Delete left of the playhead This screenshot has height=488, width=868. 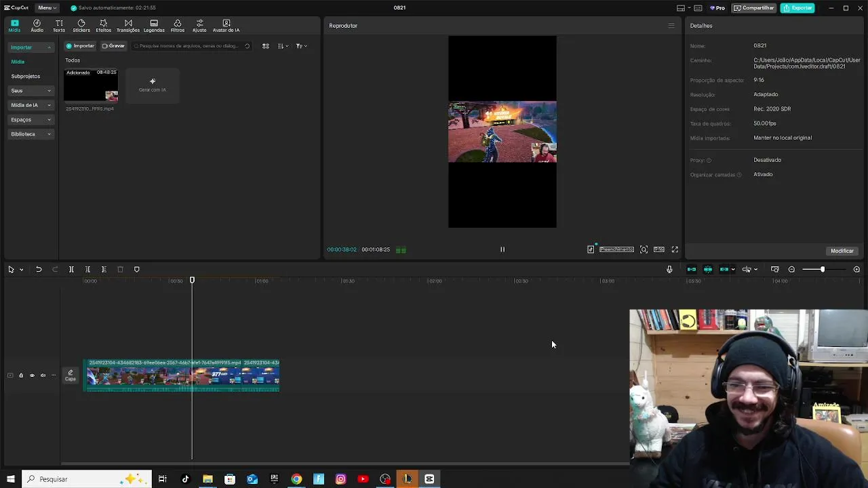87,270
